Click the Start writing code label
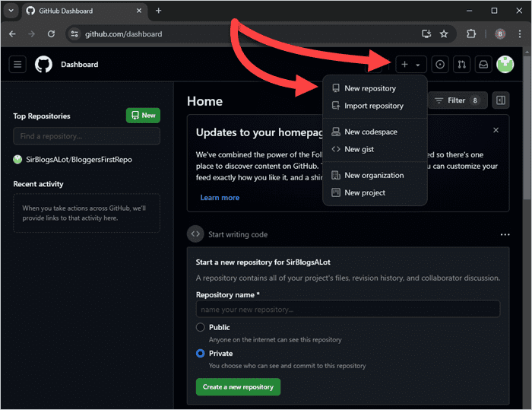532x410 pixels. tap(238, 234)
